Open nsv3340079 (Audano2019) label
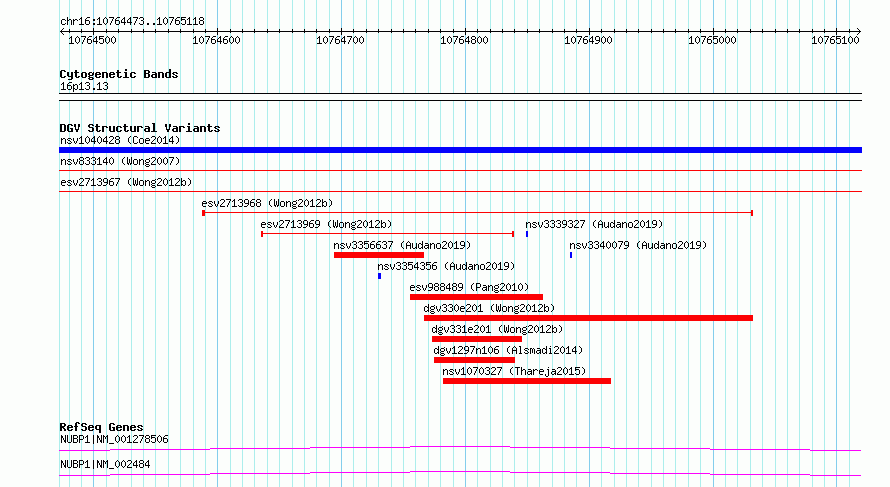This screenshot has height=487, width=890. [x=638, y=245]
